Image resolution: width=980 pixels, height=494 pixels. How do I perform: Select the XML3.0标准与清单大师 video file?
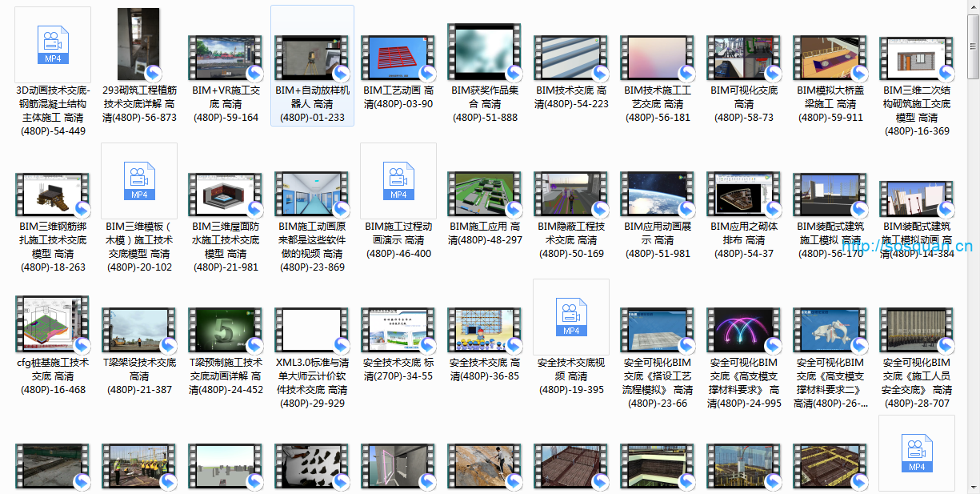(312, 330)
